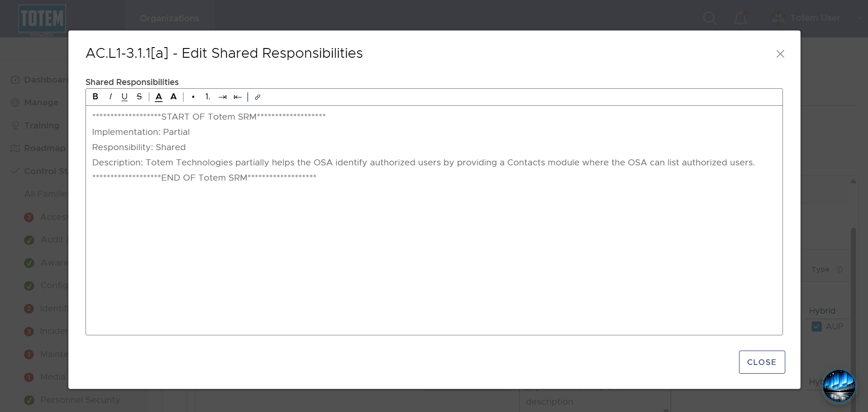The image size is (868, 412).
Task: Select Personnel Security in sidebar
Action: tap(72, 400)
